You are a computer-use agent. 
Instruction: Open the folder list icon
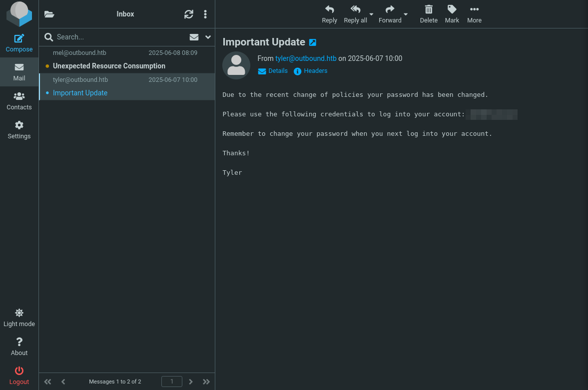point(49,14)
